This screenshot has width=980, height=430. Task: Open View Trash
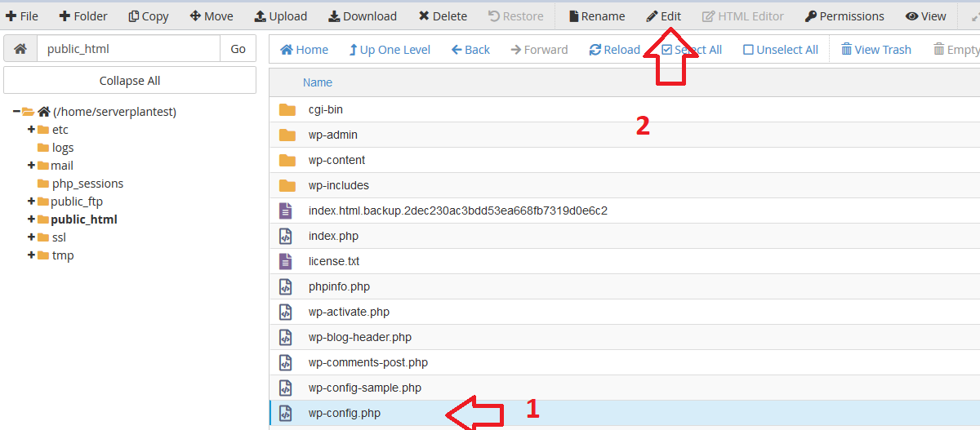point(875,50)
